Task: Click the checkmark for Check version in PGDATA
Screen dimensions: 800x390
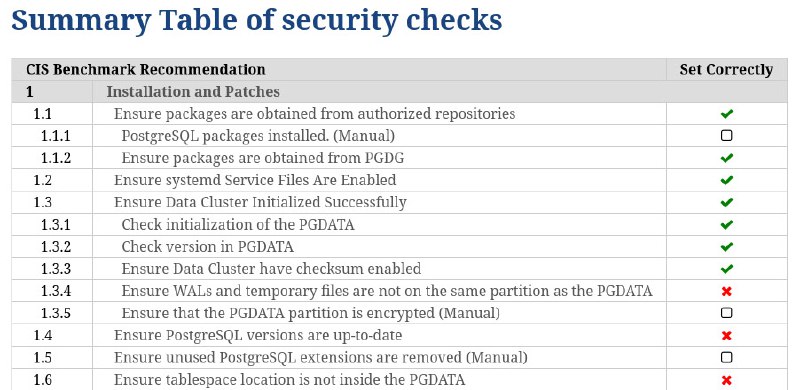Action: 727,247
